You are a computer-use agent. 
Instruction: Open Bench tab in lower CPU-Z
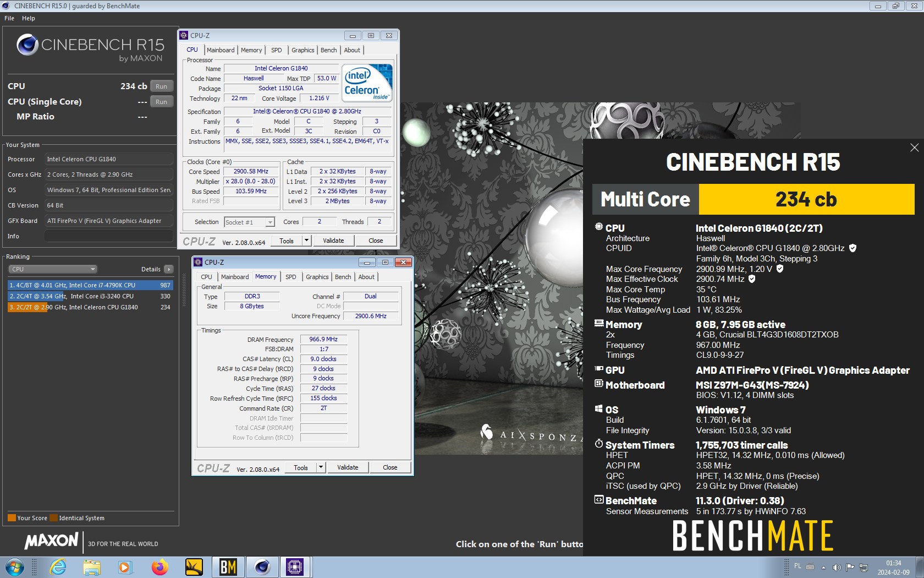click(343, 277)
